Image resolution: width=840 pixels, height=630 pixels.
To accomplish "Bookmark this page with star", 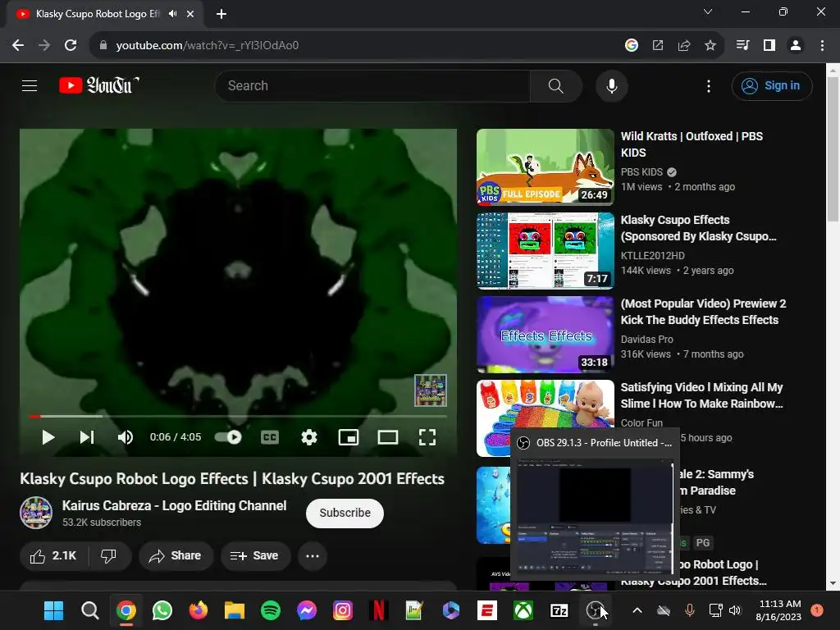I will point(710,45).
